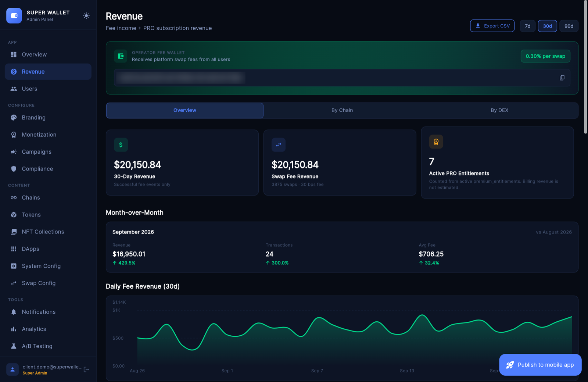Image resolution: width=588 pixels, height=382 pixels.
Task: Open A/B Testing flask icon
Action: (x=14, y=346)
